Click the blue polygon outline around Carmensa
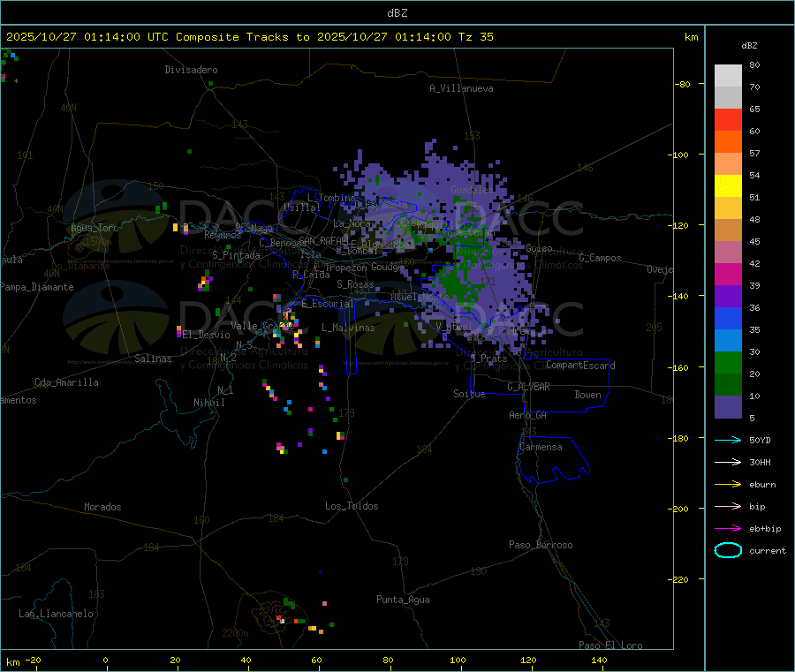 coord(553,460)
